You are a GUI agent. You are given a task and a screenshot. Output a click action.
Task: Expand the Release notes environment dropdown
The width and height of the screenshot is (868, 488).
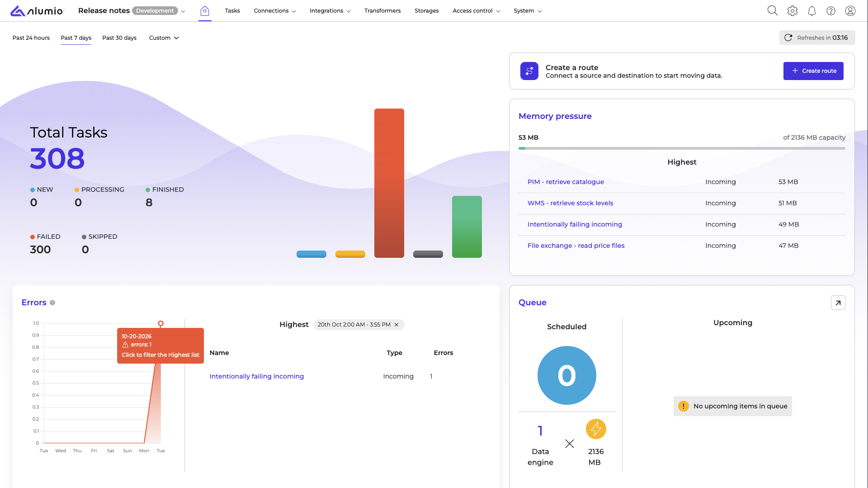[183, 11]
